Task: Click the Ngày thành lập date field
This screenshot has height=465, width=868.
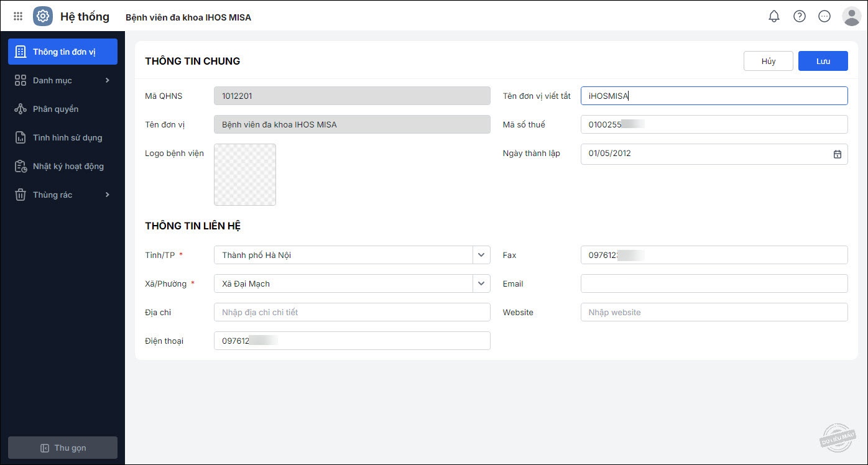Action: 714,154
